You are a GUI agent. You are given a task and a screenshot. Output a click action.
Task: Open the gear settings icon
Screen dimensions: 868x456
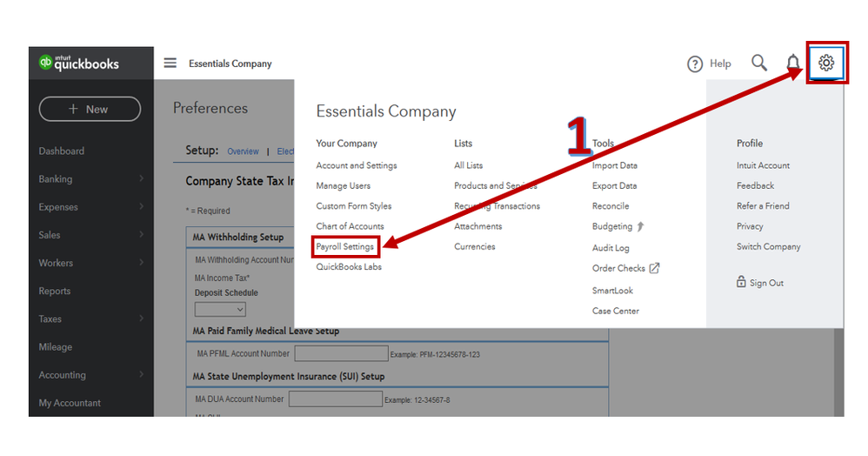point(826,63)
